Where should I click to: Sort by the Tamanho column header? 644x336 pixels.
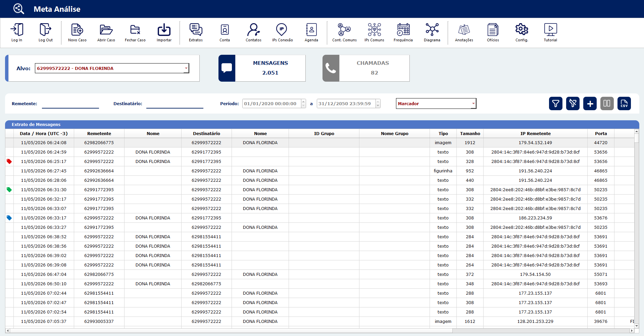(x=470, y=133)
